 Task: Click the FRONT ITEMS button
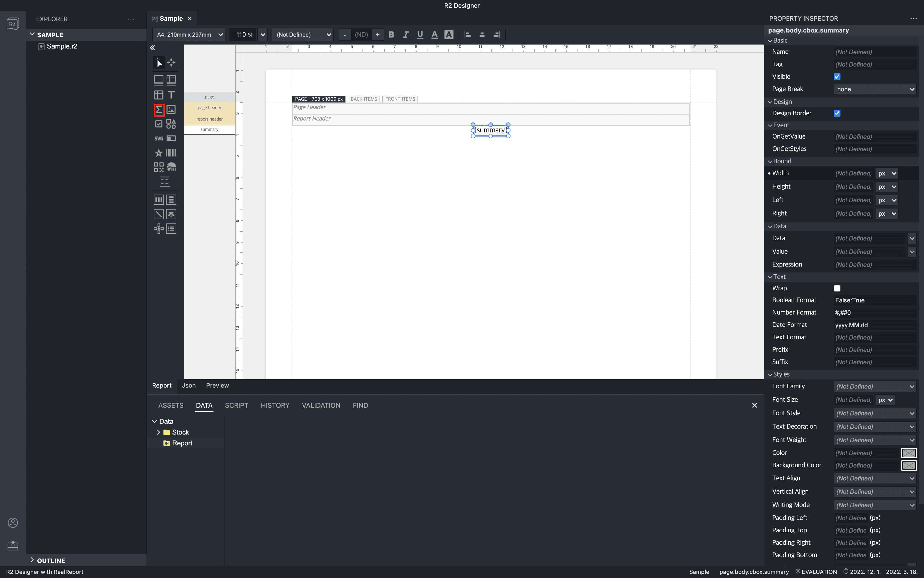tap(400, 99)
